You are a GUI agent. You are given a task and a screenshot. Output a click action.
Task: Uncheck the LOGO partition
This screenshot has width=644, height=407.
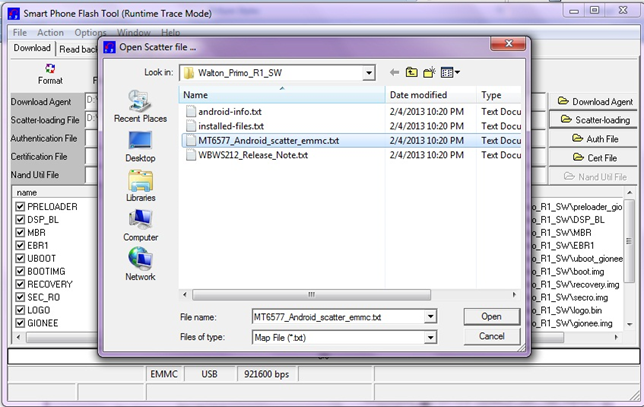pyautogui.click(x=20, y=310)
